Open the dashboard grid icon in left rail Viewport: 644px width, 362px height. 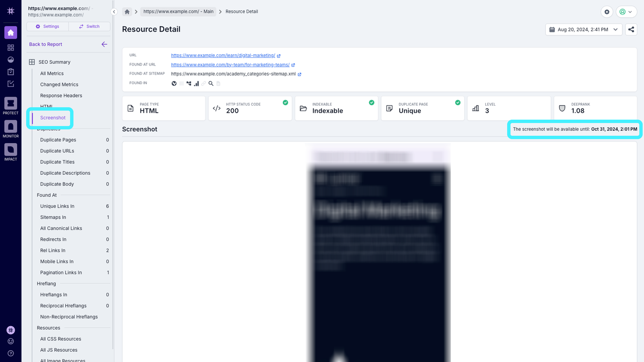pyautogui.click(x=11, y=48)
